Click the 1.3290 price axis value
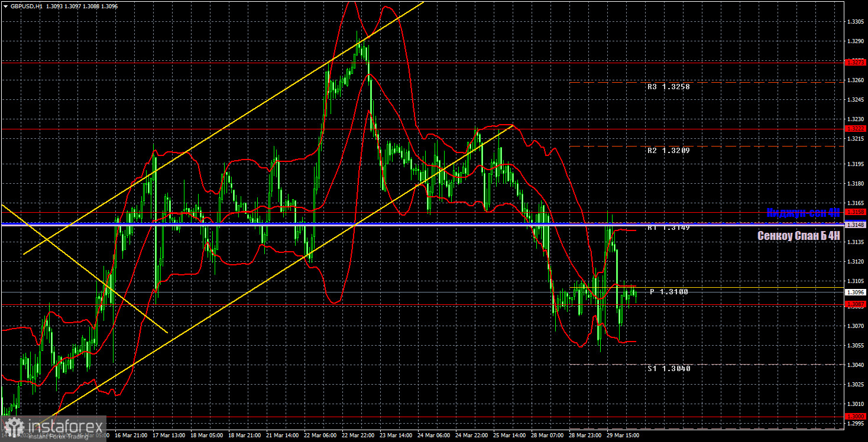This screenshot has width=868, height=442. tap(855, 41)
